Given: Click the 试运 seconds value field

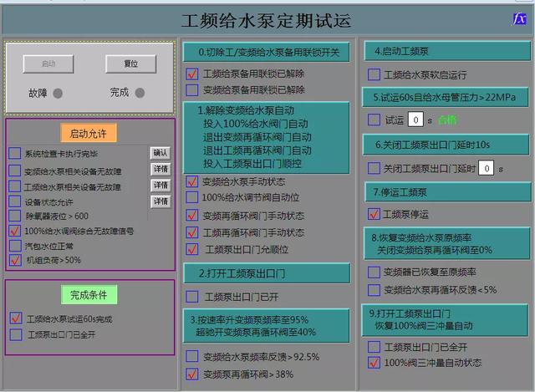Looking at the screenshot, I should pos(415,120).
